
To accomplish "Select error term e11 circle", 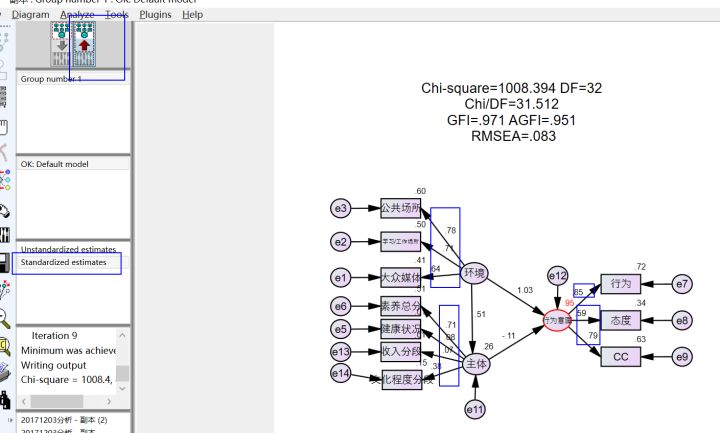I will (x=475, y=410).
